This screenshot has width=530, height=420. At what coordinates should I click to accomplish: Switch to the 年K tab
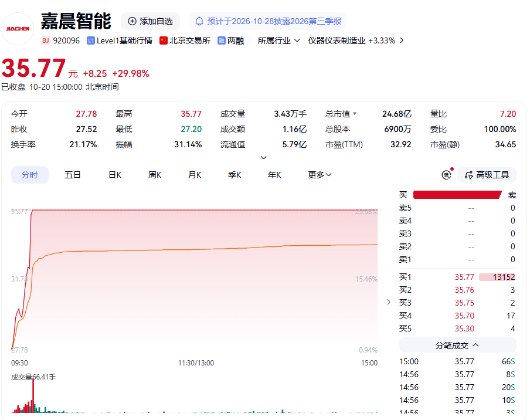point(274,175)
